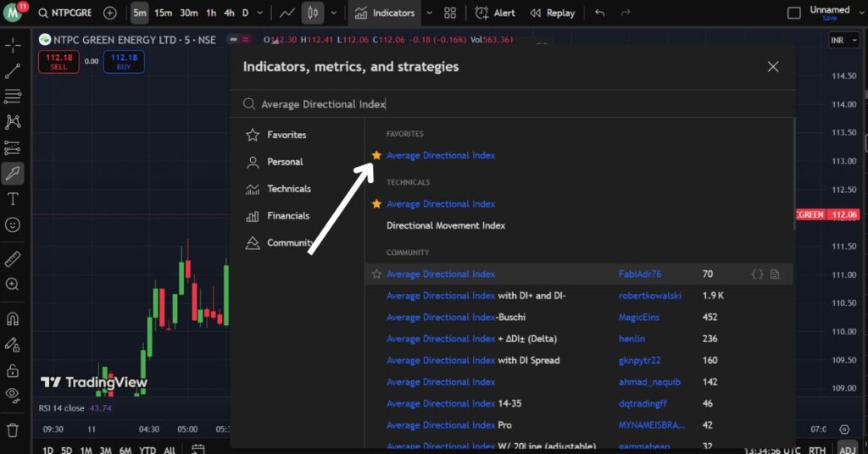Start bar Replay mode

pos(553,13)
